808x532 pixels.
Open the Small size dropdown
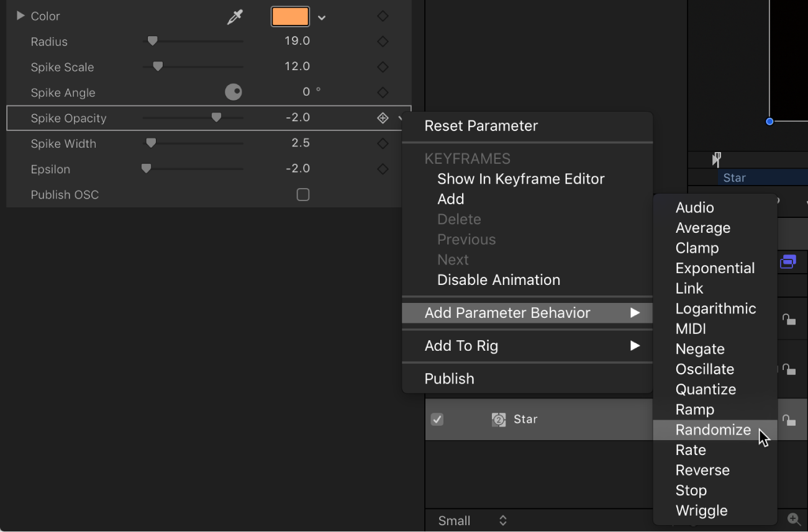pos(472,520)
